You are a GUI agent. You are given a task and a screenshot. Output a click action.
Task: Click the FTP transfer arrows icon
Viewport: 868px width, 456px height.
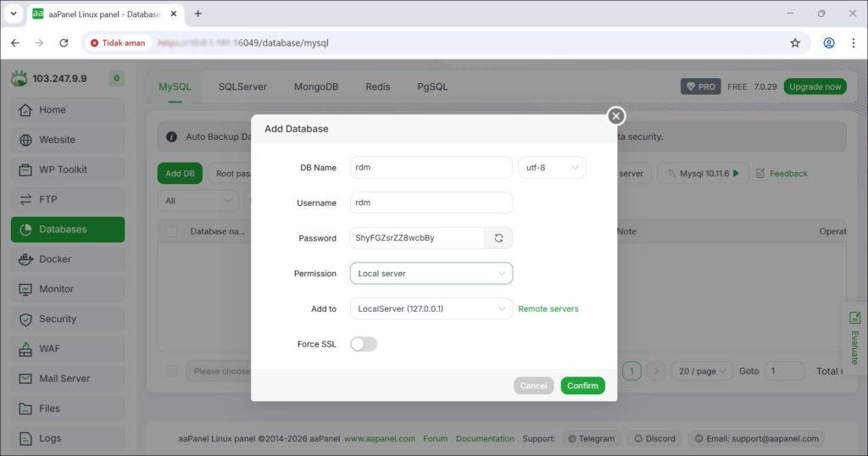[25, 200]
